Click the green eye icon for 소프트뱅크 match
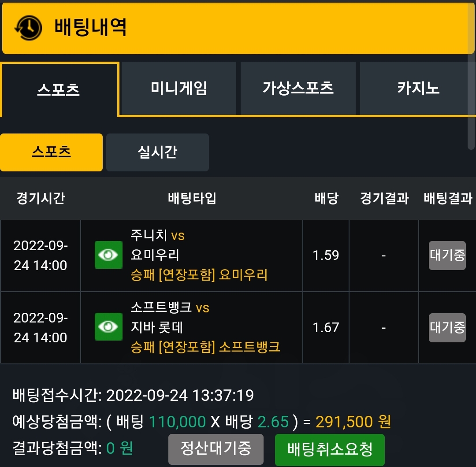 pos(108,327)
